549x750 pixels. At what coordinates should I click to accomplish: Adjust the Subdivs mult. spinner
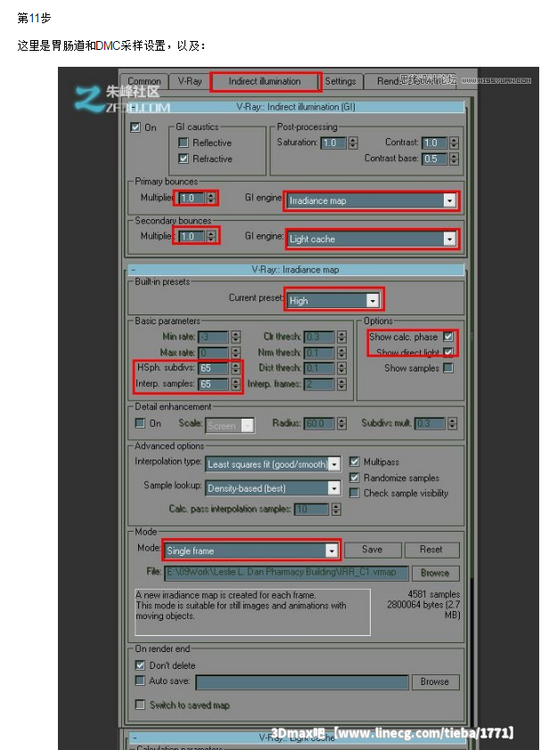pyautogui.click(x=452, y=423)
